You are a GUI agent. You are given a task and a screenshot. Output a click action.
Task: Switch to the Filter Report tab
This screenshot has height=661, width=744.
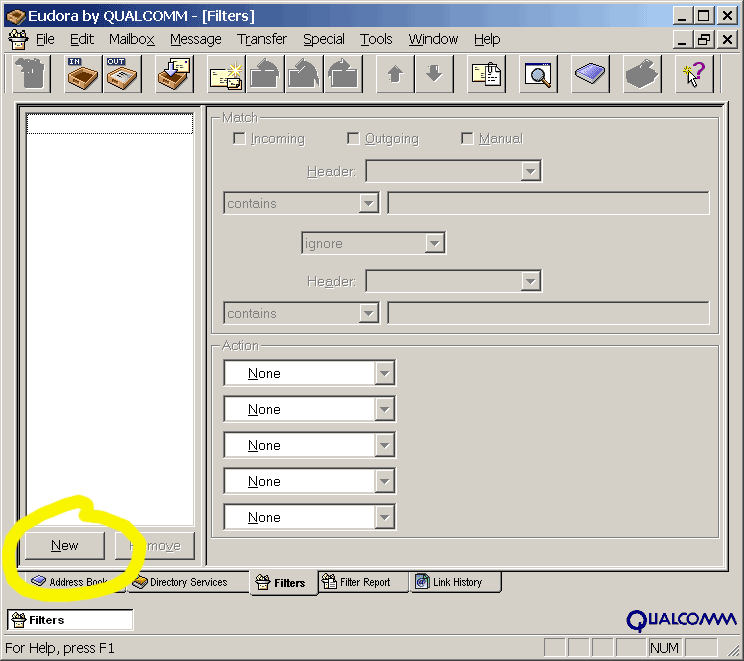pos(363,582)
